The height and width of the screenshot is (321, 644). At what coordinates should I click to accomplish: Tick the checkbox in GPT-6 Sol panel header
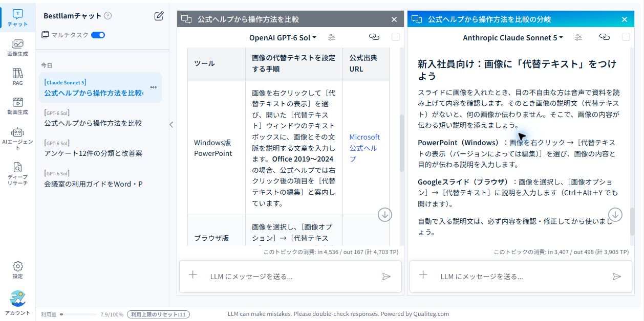click(x=395, y=37)
